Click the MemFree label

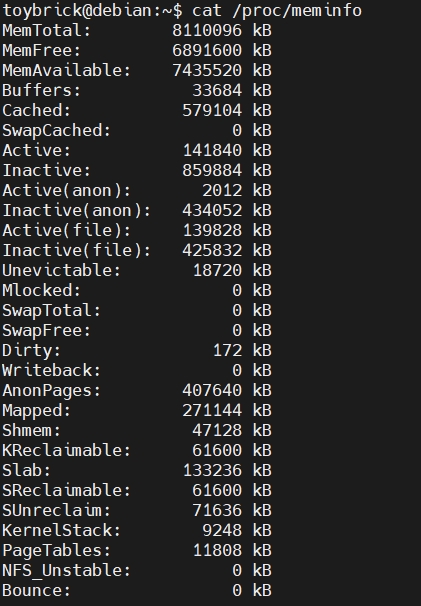pos(42,51)
